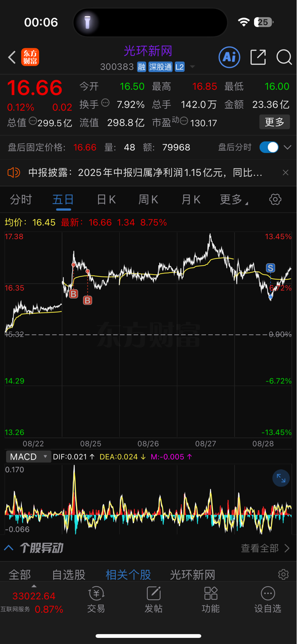Select the 全部 filter tab
The height and width of the screenshot is (644, 297).
[x=20, y=575]
